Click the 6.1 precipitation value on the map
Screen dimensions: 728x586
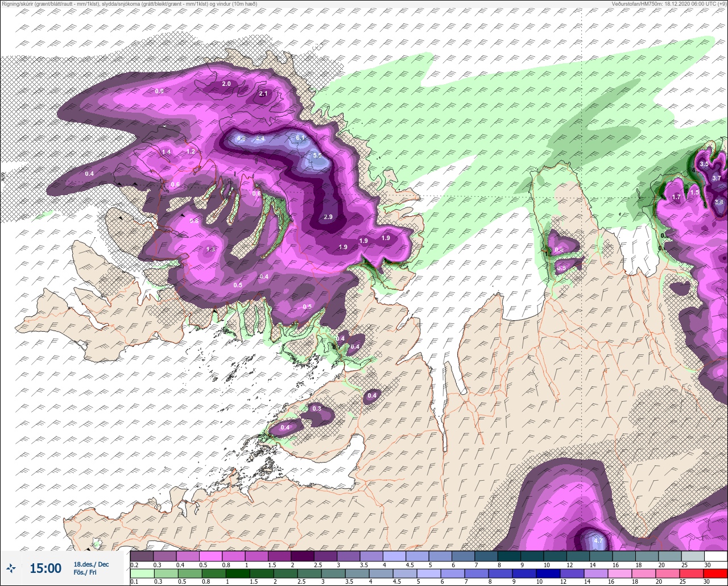click(300, 138)
